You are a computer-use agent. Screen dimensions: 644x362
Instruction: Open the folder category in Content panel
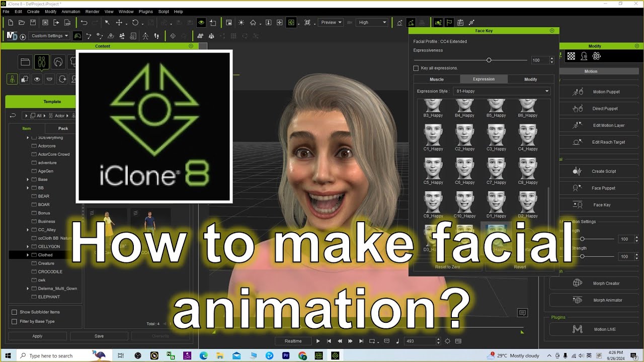tap(25, 62)
